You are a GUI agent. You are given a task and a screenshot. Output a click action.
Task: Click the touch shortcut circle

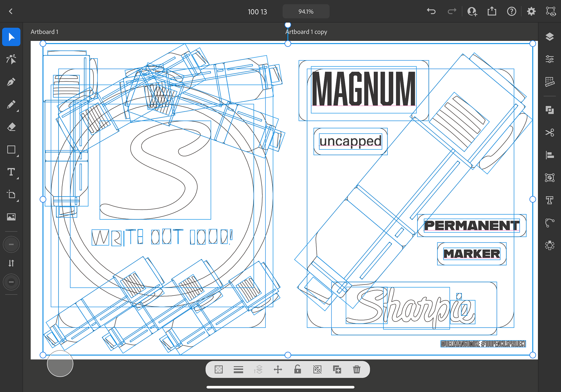60,364
